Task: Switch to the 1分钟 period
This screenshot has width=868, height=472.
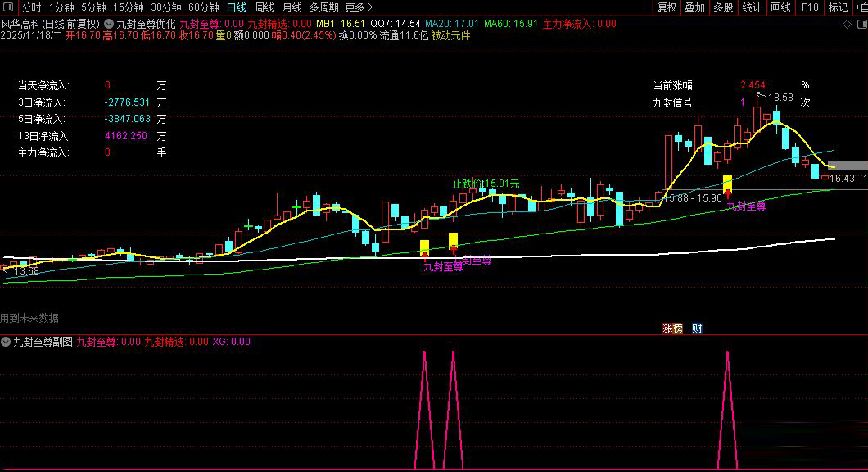Action: 61,7
